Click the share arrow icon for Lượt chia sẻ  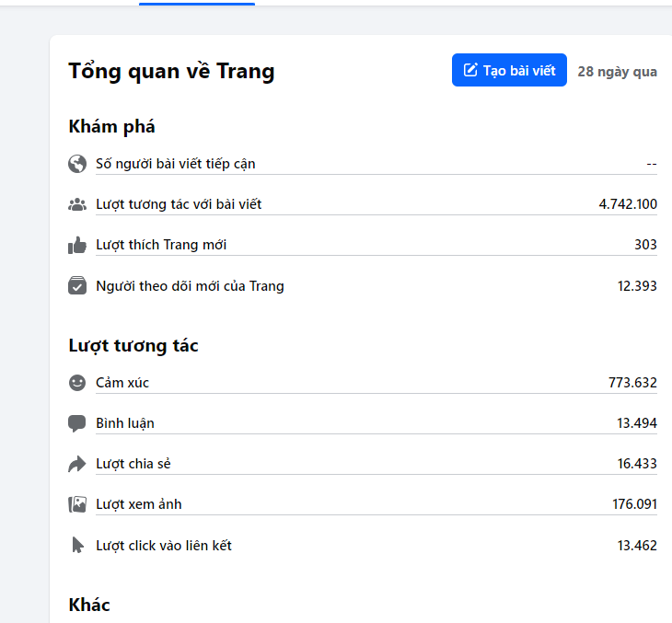tap(77, 464)
